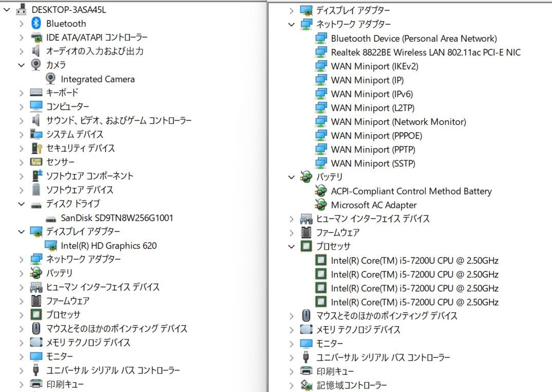Click the センサー sensor category icon

tap(36, 162)
